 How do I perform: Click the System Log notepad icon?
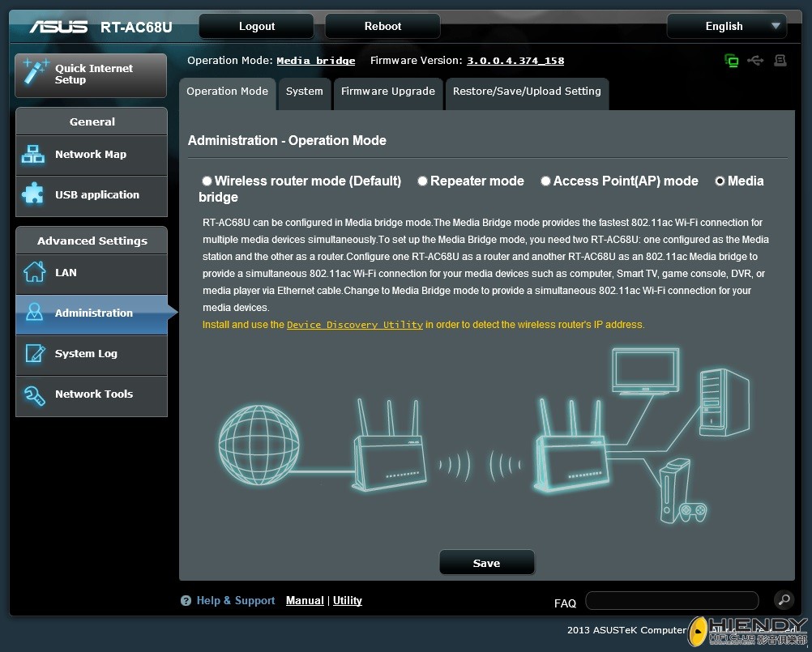[x=35, y=353]
